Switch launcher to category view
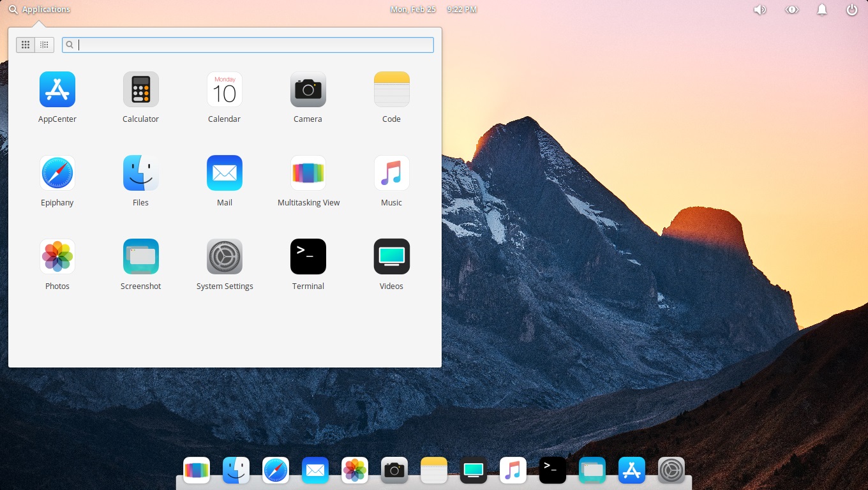868x490 pixels. click(x=44, y=45)
